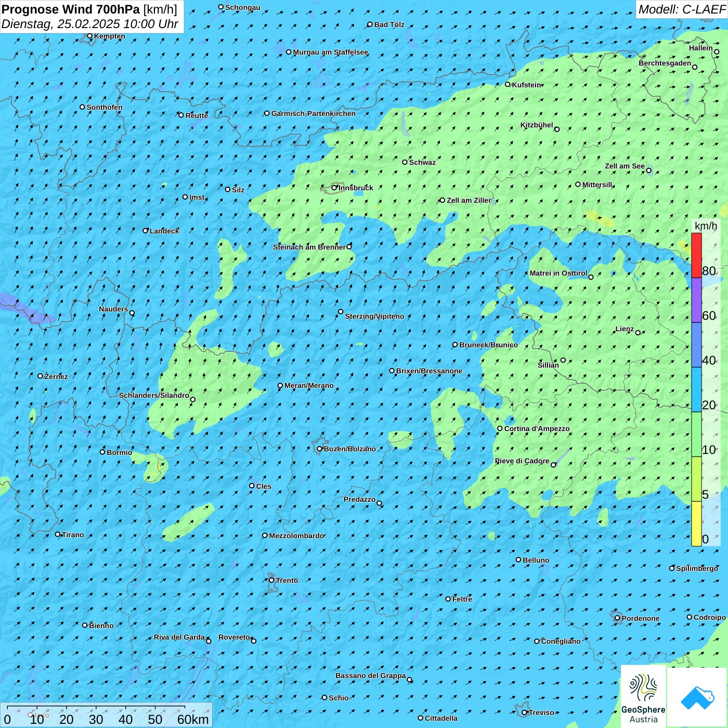
Task: Click the Kufstein location marker
Action: coord(508,84)
